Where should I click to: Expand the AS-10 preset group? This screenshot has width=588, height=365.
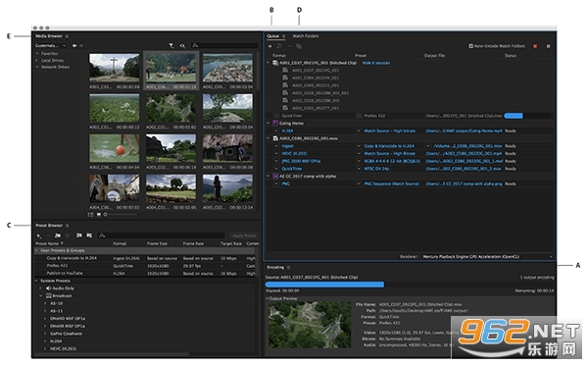click(45, 303)
